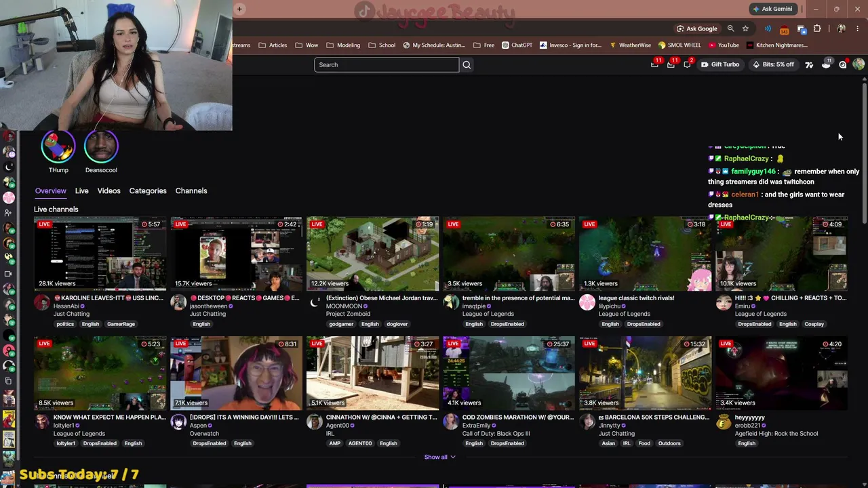Image resolution: width=868 pixels, height=488 pixels.
Task: Click the Chrome zoom magnifier icon
Action: [x=730, y=28]
